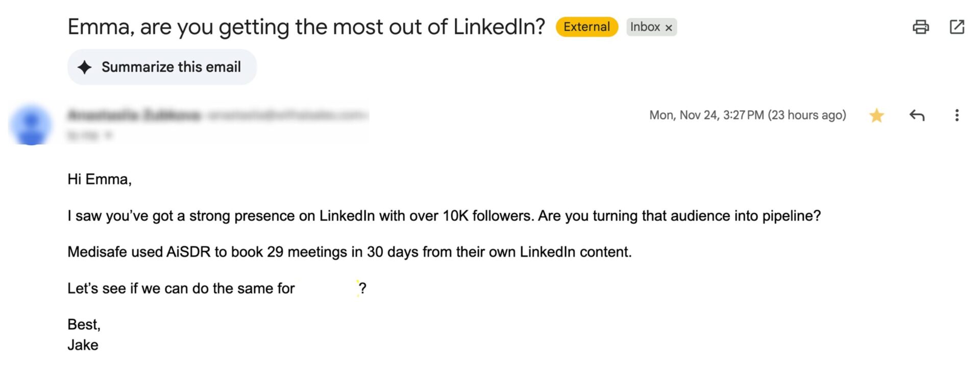The width and height of the screenshot is (980, 366).
Task: Click the sparkle icon beside Summarize
Action: (85, 67)
